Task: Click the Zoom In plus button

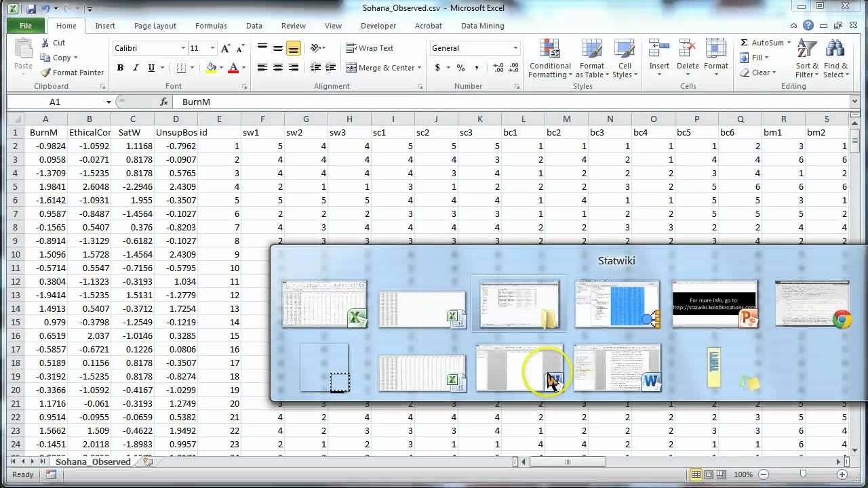Action: click(842, 474)
